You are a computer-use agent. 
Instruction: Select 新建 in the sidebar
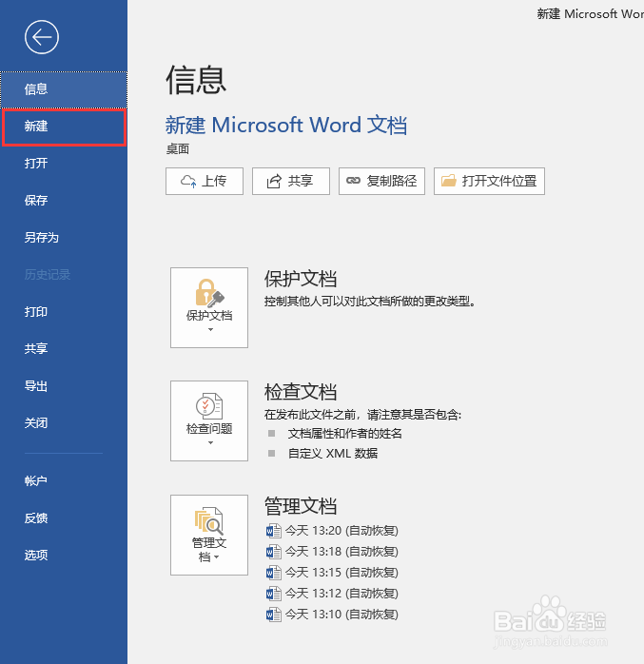(x=64, y=127)
